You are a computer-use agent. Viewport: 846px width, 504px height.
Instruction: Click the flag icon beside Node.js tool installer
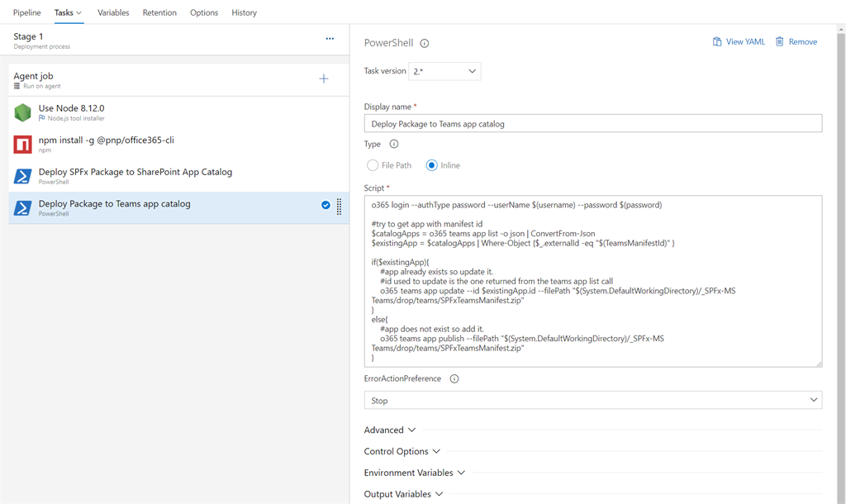(x=41, y=118)
